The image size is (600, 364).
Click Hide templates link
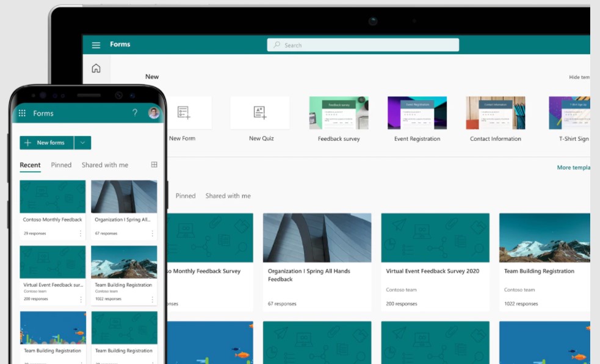pos(579,77)
